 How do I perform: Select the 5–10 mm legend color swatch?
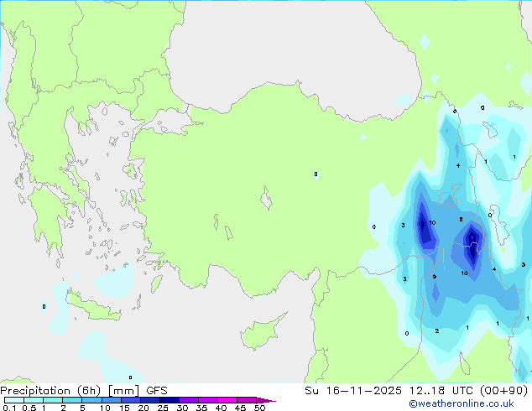click(91, 400)
